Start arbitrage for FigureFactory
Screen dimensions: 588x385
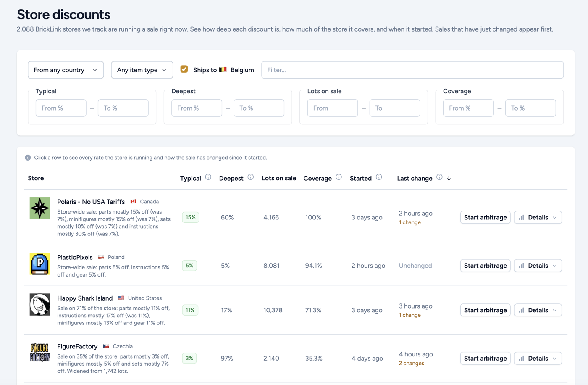pyautogui.click(x=486, y=359)
